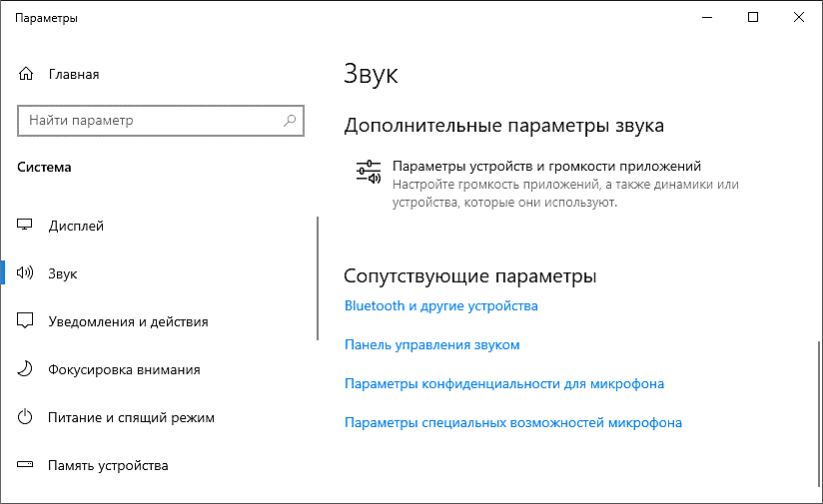823x504 pixels.
Task: Open Параметры специальных возможностей микрофона link
Action: tap(512, 422)
